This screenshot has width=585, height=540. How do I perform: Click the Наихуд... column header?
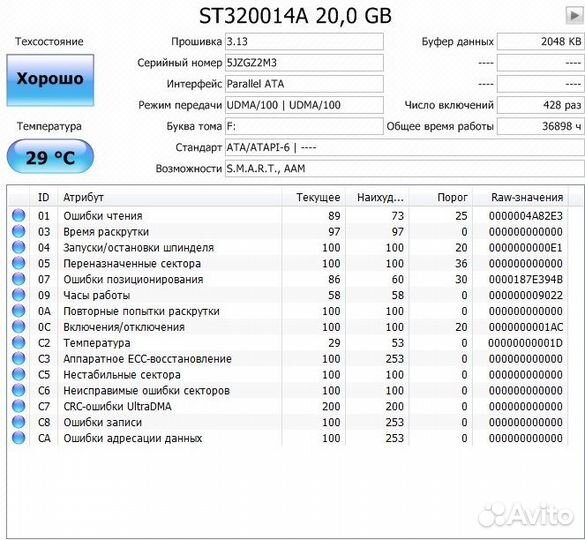point(377,197)
